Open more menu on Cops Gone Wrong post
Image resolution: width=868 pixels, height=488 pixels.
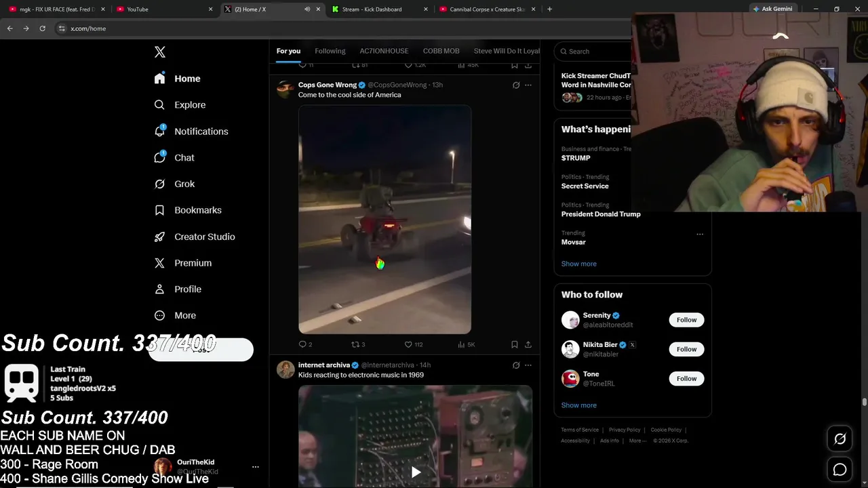[x=528, y=85]
